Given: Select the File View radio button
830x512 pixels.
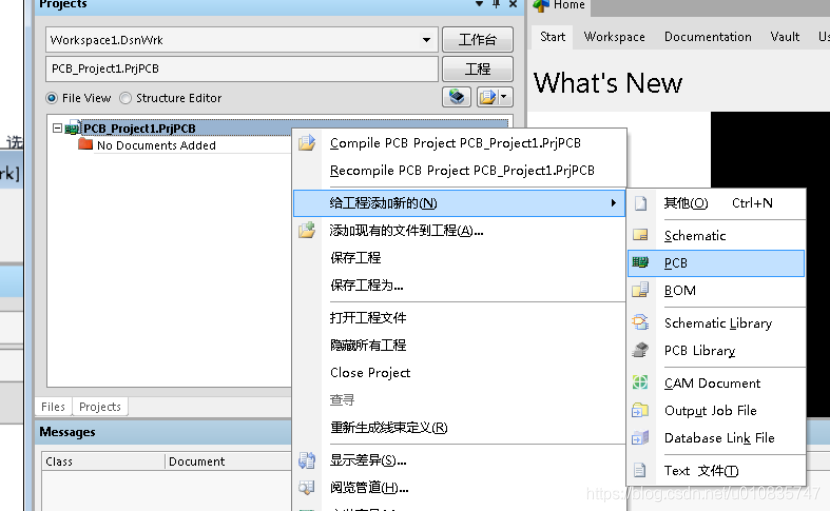Looking at the screenshot, I should 52,98.
